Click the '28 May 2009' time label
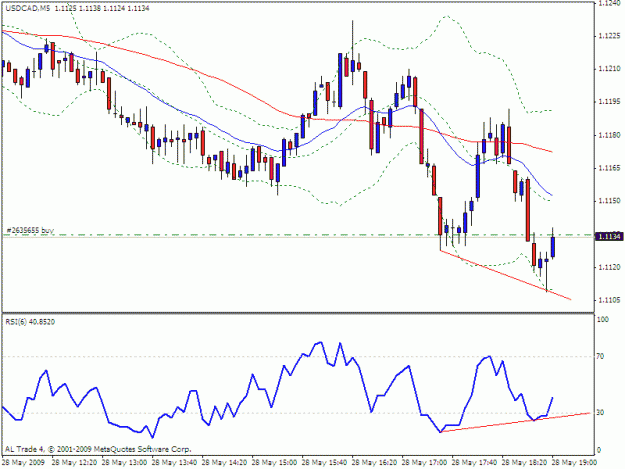Viewport: 625px width, 469px height. 24,463
